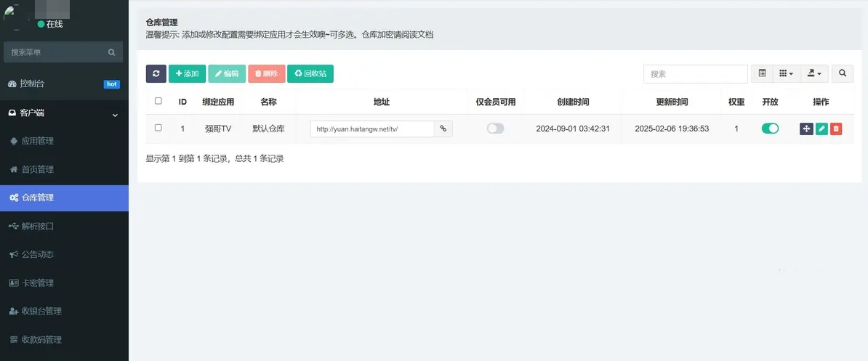Open the columns grid dropdown
Screen dimensions: 868x361
[786, 73]
